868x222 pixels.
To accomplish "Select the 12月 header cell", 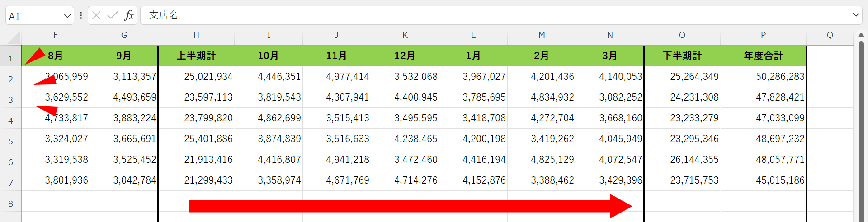I will [405, 56].
